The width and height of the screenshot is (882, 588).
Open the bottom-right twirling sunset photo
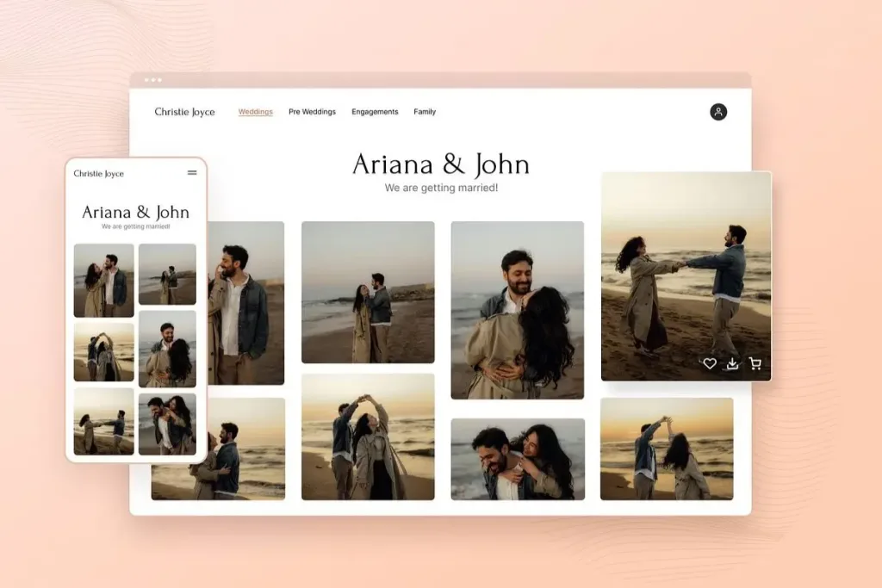point(666,449)
